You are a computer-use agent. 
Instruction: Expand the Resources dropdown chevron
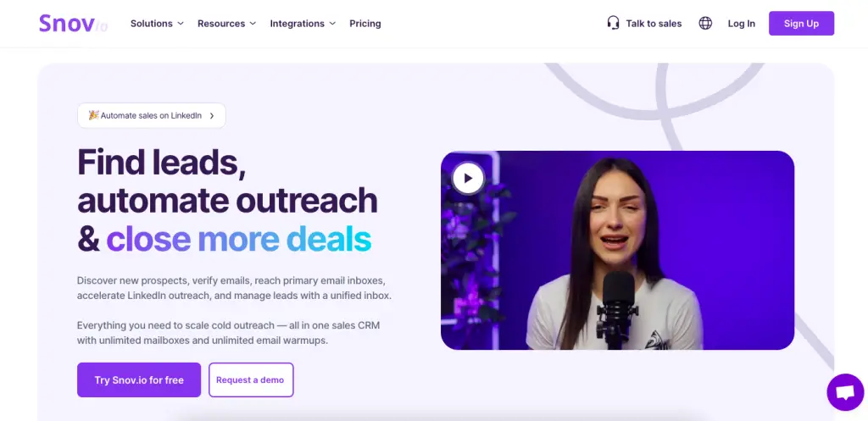pos(253,23)
